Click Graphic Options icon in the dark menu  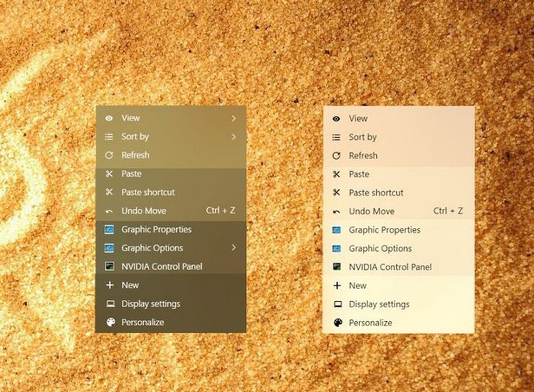click(109, 248)
